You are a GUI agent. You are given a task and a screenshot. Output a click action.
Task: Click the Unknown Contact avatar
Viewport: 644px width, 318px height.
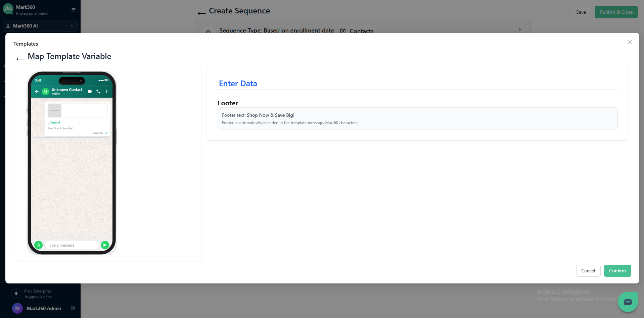click(46, 92)
